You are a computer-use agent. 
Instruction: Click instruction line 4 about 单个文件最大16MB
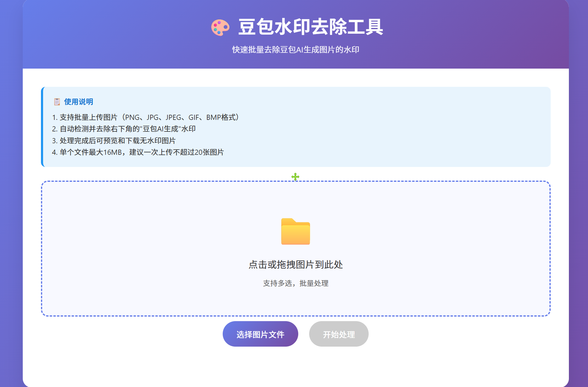click(138, 152)
